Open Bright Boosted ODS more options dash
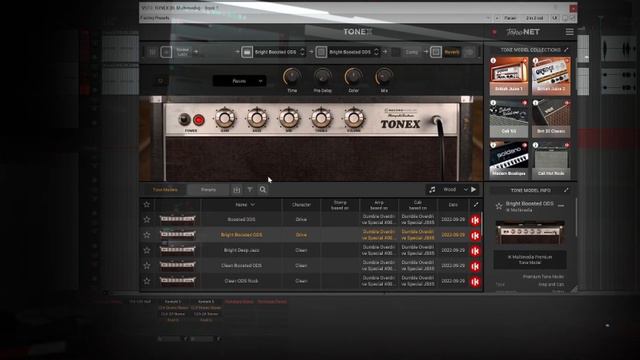Screen dimensions: 640x360 click(561, 206)
